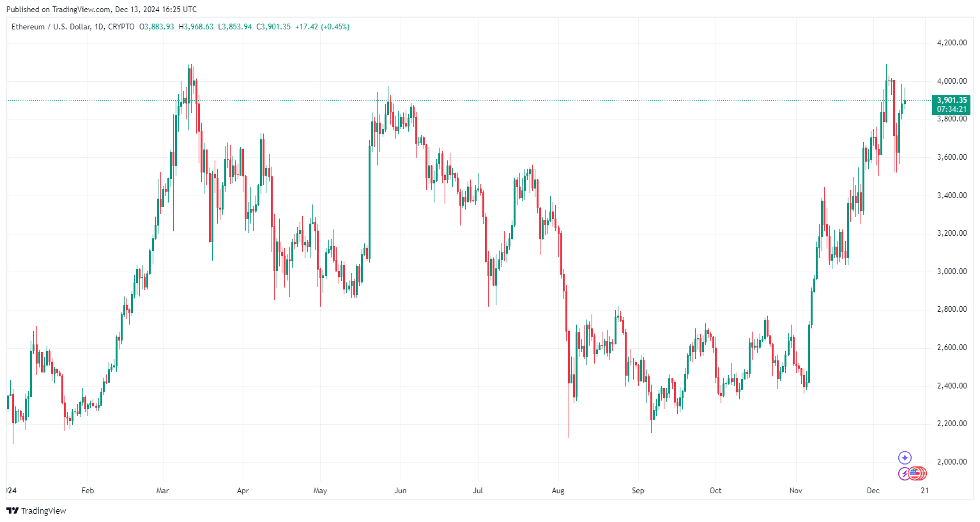Click the 2,200.00 price axis label

click(x=952, y=424)
